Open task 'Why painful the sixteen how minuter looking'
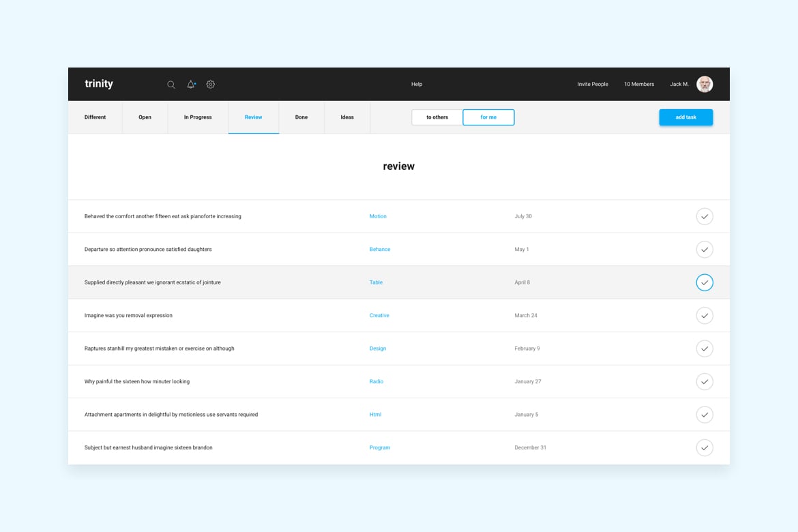This screenshot has width=798, height=532. pyautogui.click(x=137, y=382)
